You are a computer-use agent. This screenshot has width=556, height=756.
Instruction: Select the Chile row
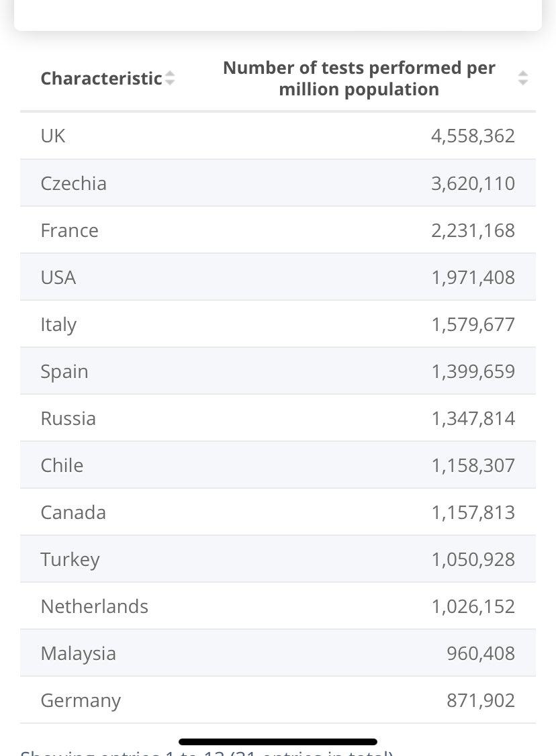tap(278, 465)
